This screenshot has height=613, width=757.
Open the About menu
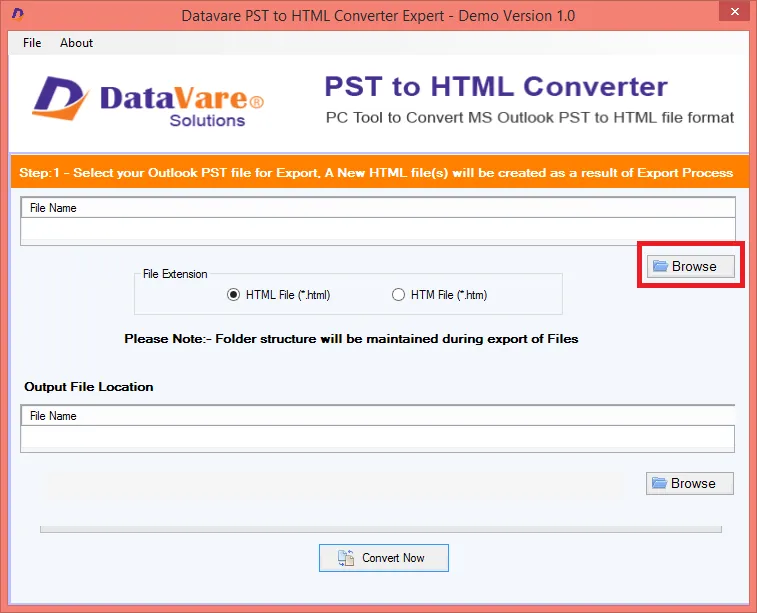click(x=76, y=43)
